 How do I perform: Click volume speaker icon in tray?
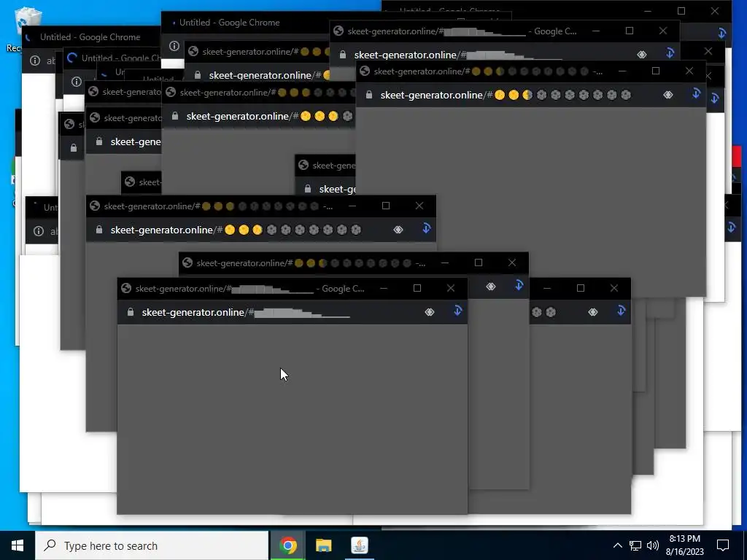point(653,545)
